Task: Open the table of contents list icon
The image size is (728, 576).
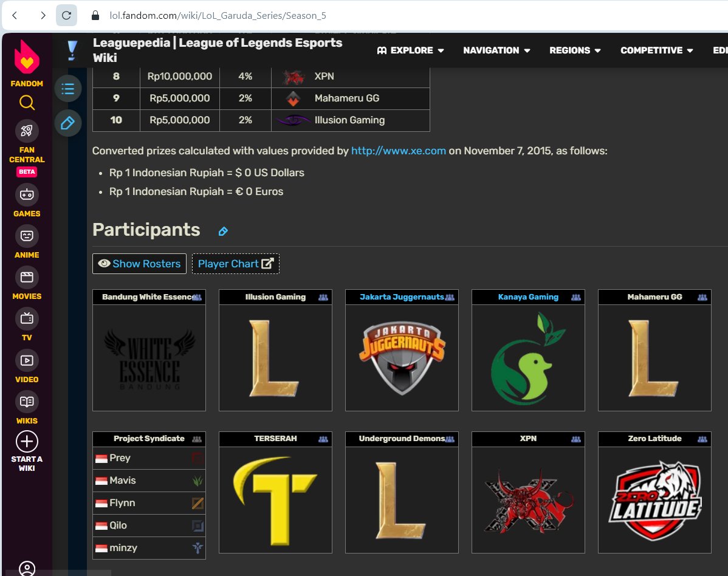Action: point(68,88)
